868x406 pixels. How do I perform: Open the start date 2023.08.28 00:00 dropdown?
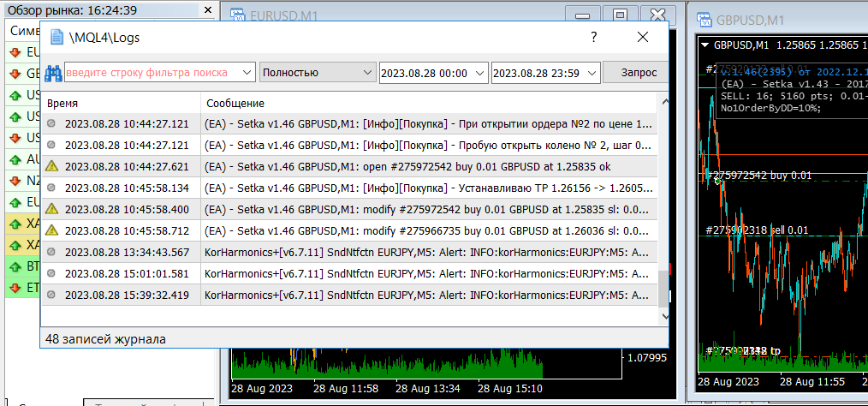pyautogui.click(x=481, y=73)
